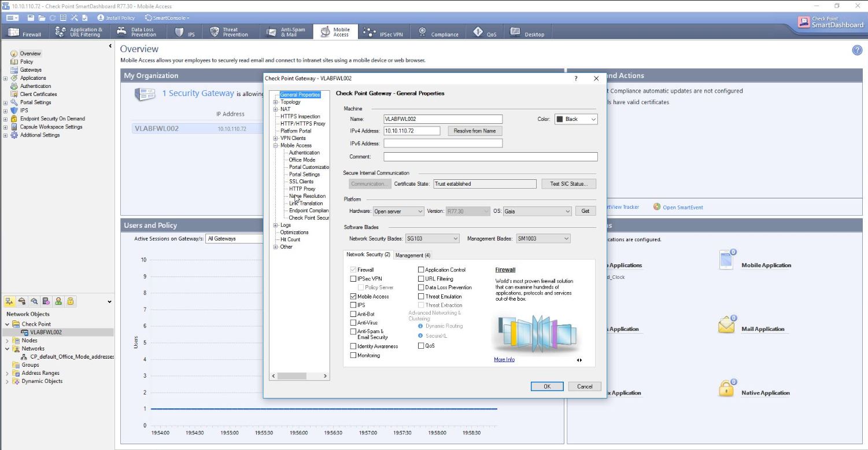Click the Resolve from Name button
This screenshot has height=450, width=868.
tap(475, 131)
